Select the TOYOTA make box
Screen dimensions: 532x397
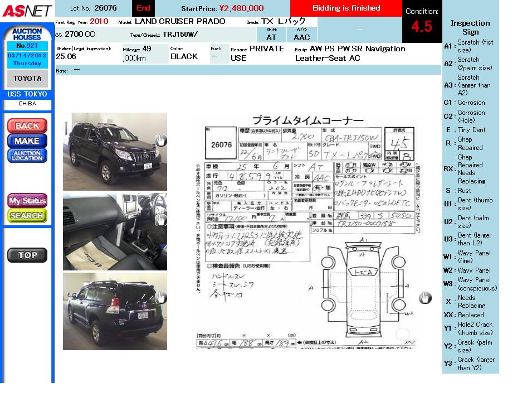(27, 79)
